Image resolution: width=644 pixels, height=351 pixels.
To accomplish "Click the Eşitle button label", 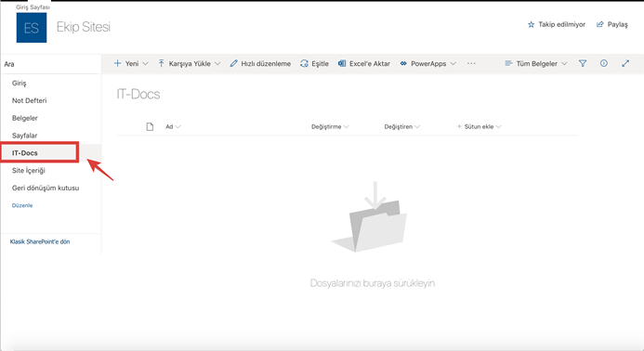I will [320, 64].
